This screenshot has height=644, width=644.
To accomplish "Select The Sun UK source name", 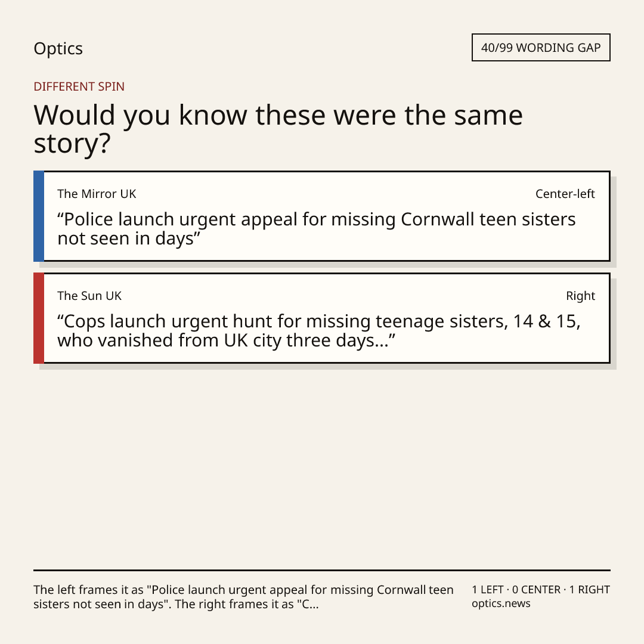I will [x=89, y=296].
